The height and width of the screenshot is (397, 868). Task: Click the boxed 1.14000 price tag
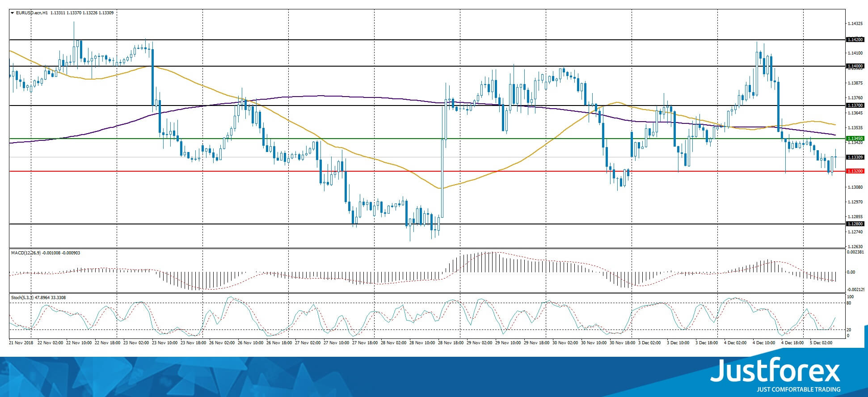[855, 66]
